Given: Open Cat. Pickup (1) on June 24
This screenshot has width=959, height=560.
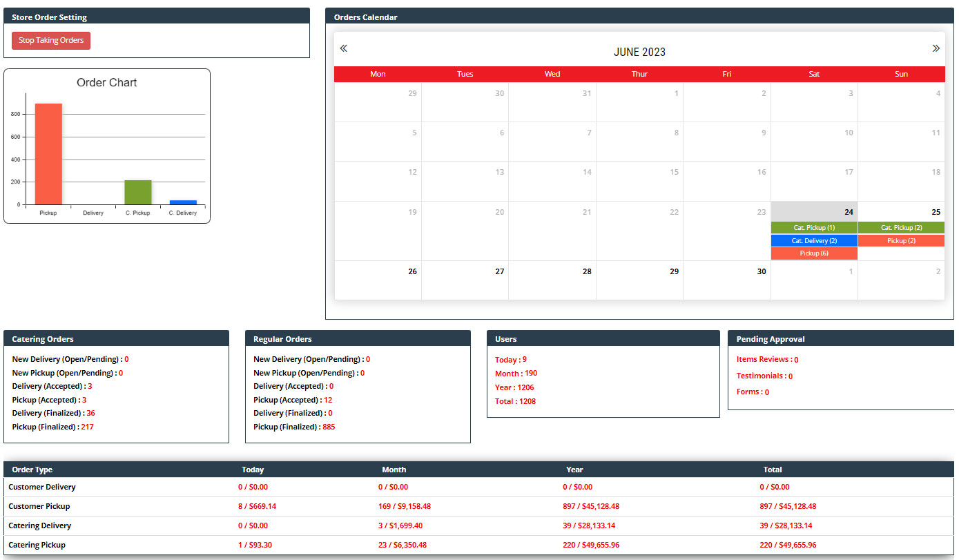Looking at the screenshot, I should [814, 228].
